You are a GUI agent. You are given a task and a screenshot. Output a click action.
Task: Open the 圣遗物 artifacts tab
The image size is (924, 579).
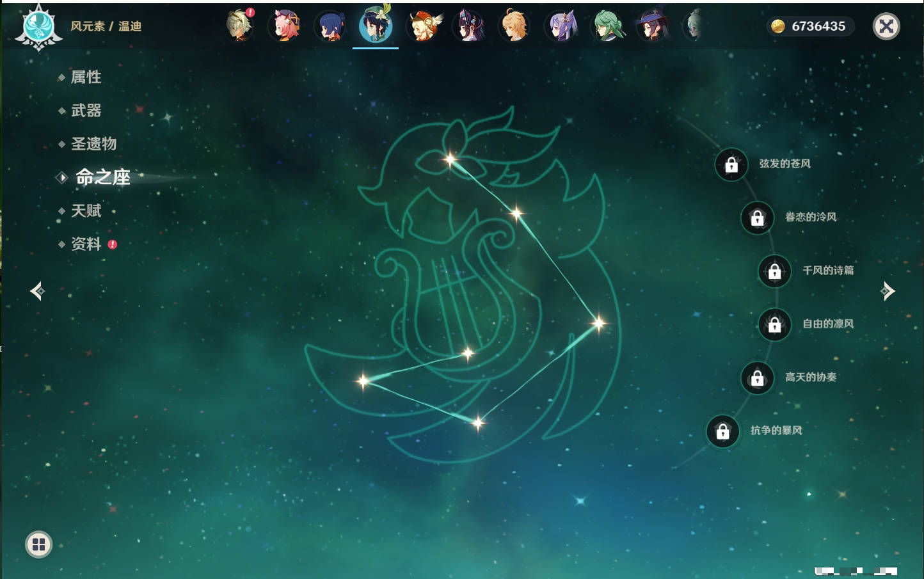(x=93, y=144)
